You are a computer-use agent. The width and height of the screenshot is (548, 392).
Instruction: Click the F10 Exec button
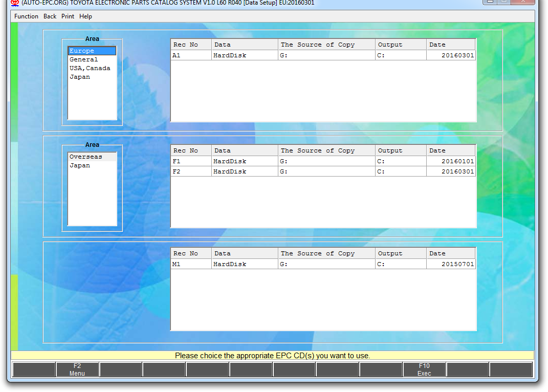[424, 369]
